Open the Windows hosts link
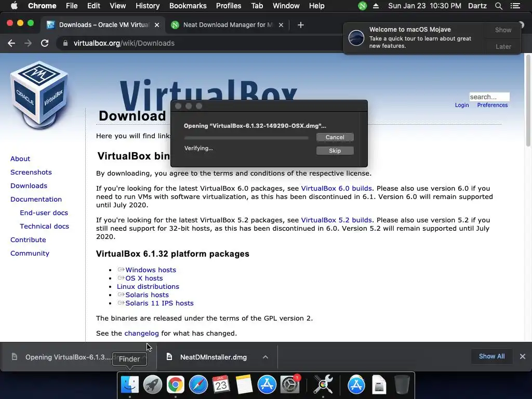 [x=151, y=270]
